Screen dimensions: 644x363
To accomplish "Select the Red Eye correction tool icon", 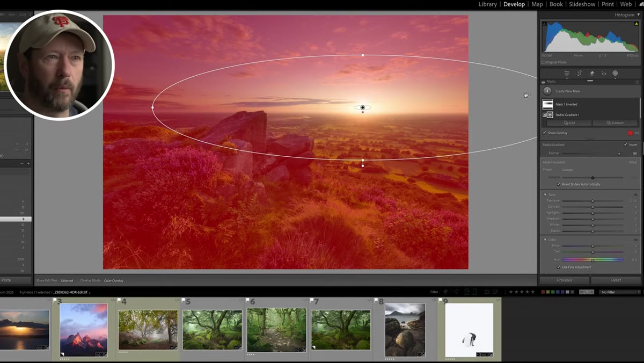I will tap(604, 73).
